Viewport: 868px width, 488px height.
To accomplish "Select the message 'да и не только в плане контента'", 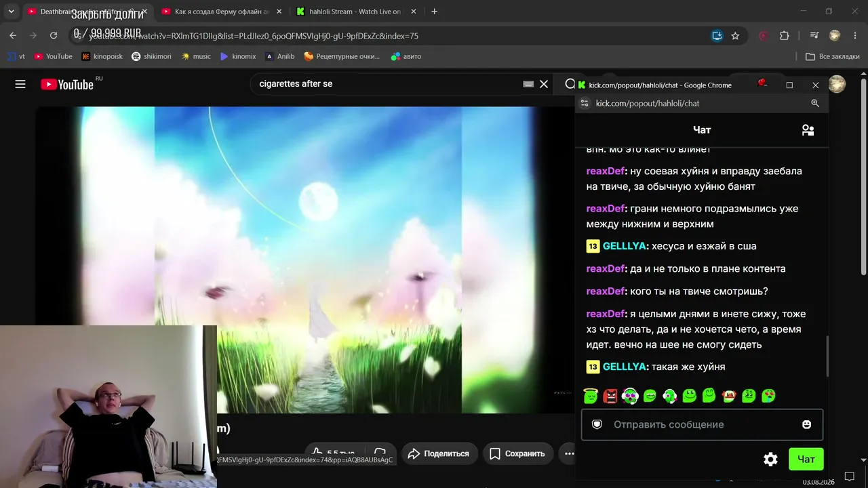I will [708, 269].
